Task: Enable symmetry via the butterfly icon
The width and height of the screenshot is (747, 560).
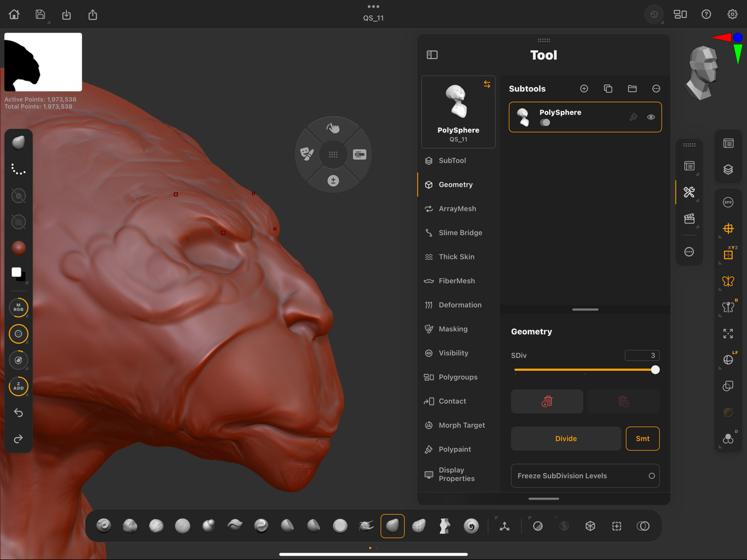Action: point(728,281)
